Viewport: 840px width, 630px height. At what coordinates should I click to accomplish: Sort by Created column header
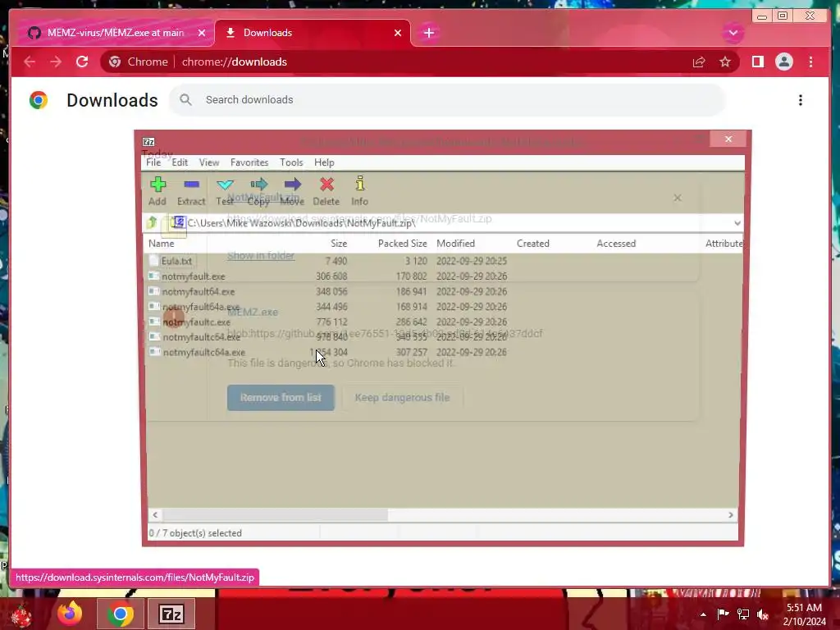click(x=533, y=243)
